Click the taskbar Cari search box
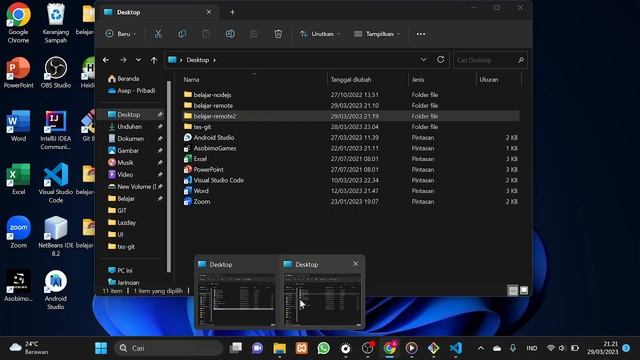The height and width of the screenshot is (360, 640). pos(169,348)
